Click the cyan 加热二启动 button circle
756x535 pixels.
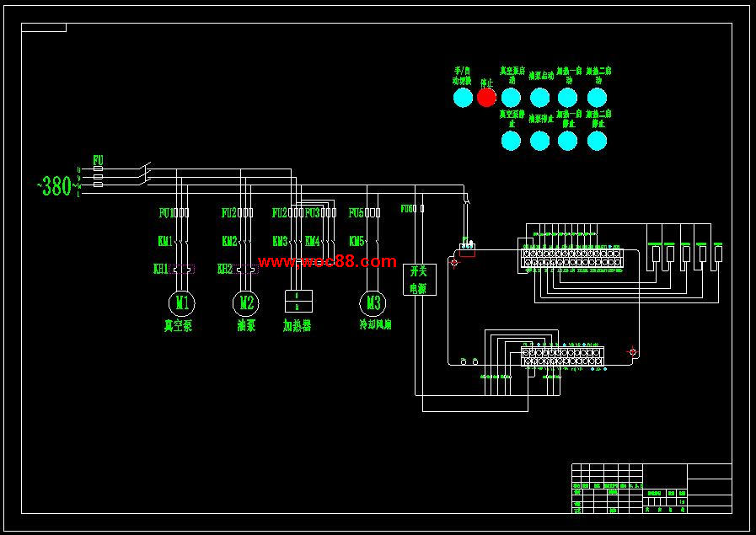click(597, 98)
